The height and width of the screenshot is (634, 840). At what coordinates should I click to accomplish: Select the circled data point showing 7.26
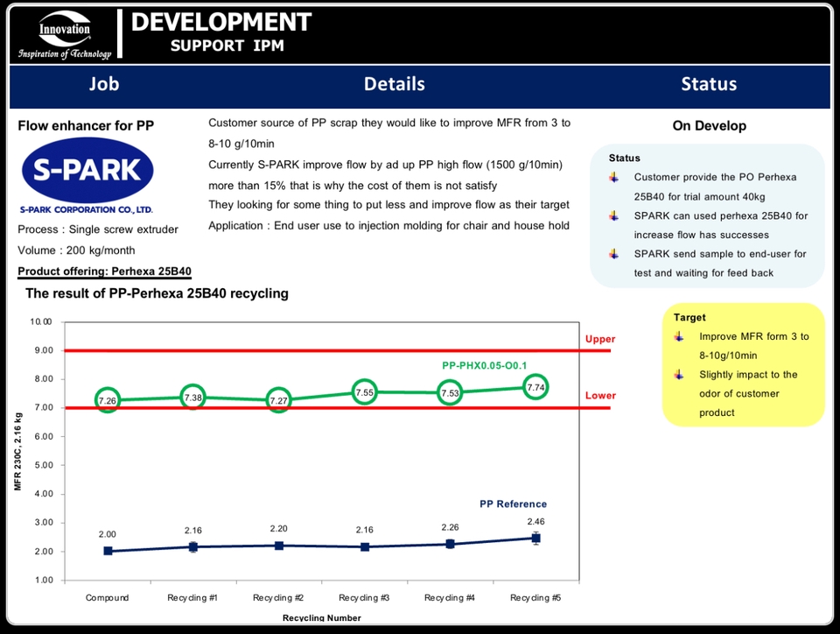(x=107, y=398)
